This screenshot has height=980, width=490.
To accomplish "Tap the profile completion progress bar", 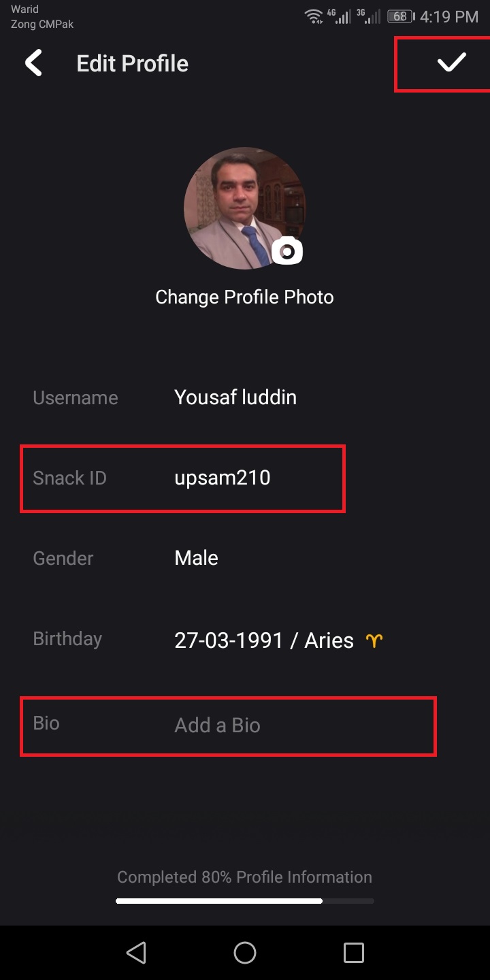I will (245, 901).
